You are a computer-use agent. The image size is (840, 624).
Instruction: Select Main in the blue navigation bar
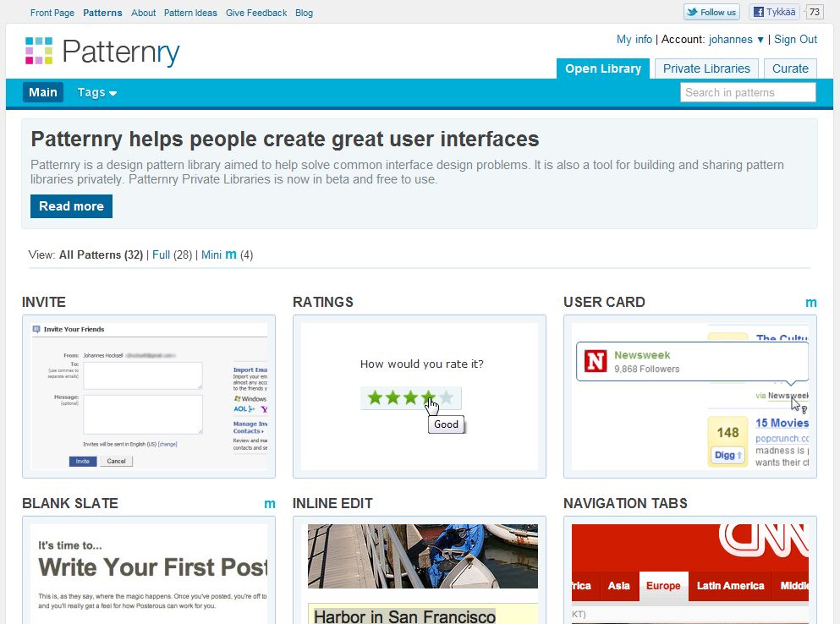[x=42, y=92]
